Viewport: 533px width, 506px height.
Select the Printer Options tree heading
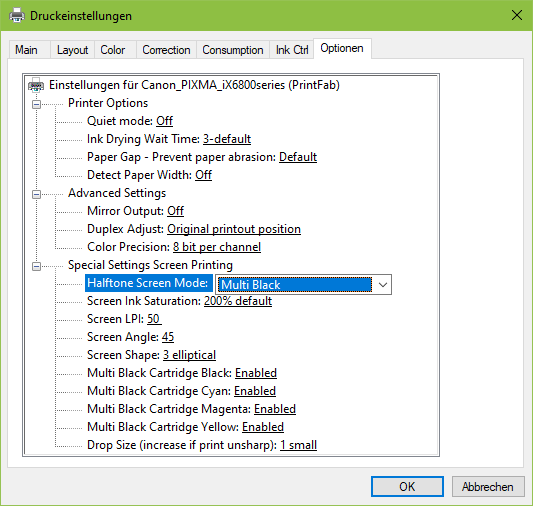(108, 103)
